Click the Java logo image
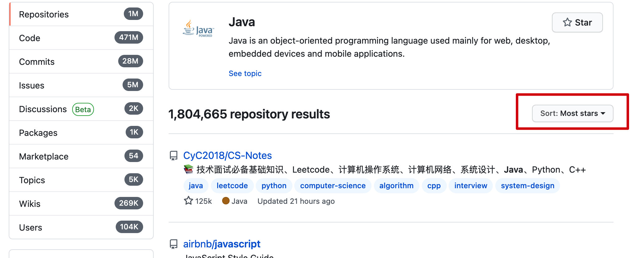This screenshot has width=644, height=258. 198,29
